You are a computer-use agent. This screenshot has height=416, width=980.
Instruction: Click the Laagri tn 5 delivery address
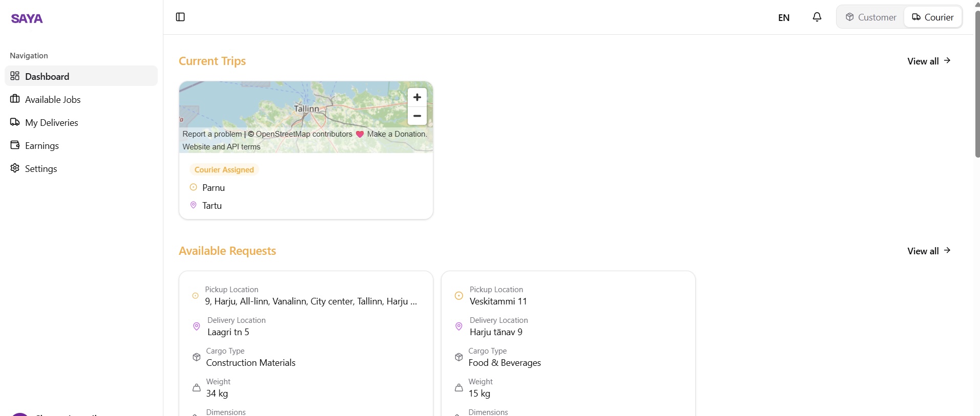(x=228, y=332)
